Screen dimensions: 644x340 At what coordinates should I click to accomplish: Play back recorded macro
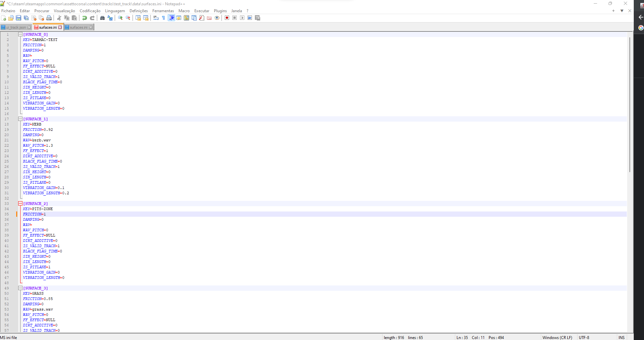pyautogui.click(x=242, y=18)
